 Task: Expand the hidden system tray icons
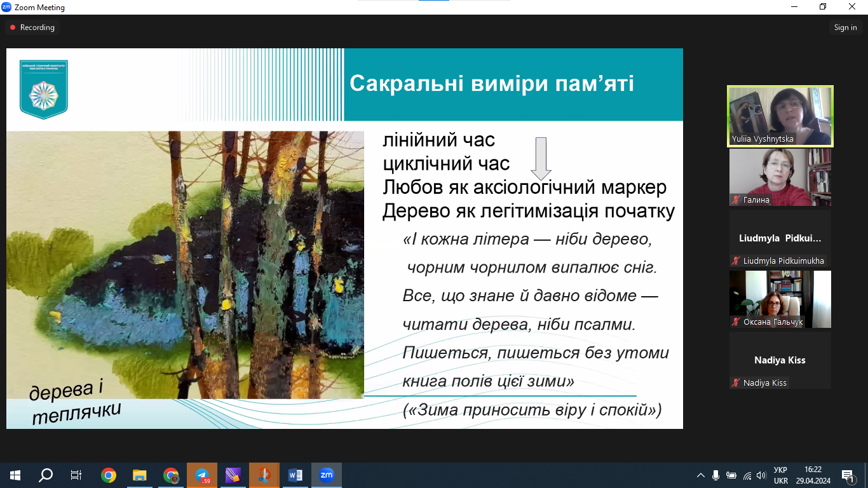pos(701,475)
